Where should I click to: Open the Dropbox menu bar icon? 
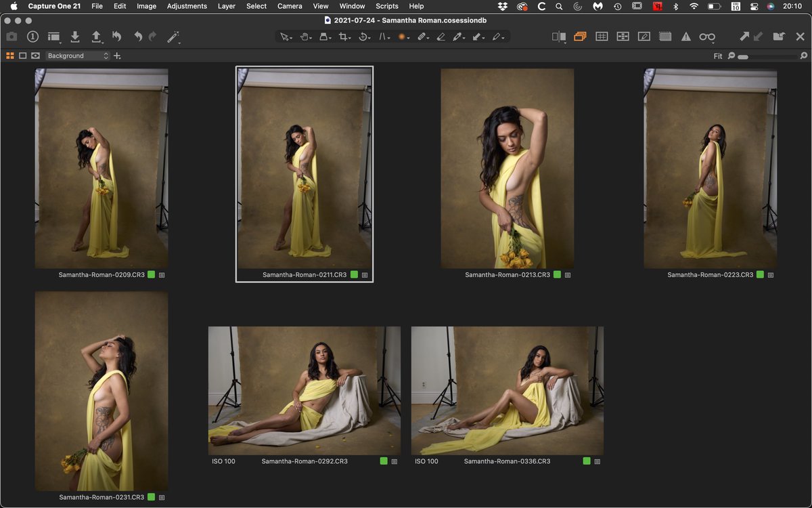(x=502, y=6)
